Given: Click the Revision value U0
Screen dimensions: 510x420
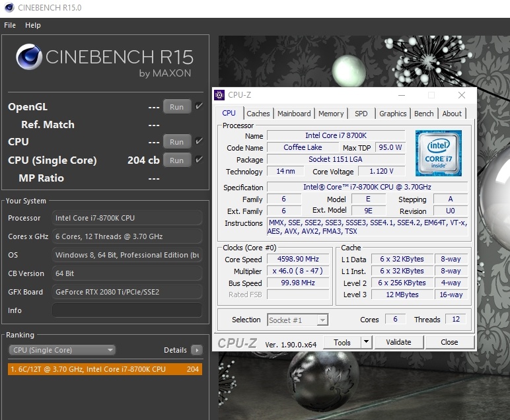Looking at the screenshot, I should [451, 211].
